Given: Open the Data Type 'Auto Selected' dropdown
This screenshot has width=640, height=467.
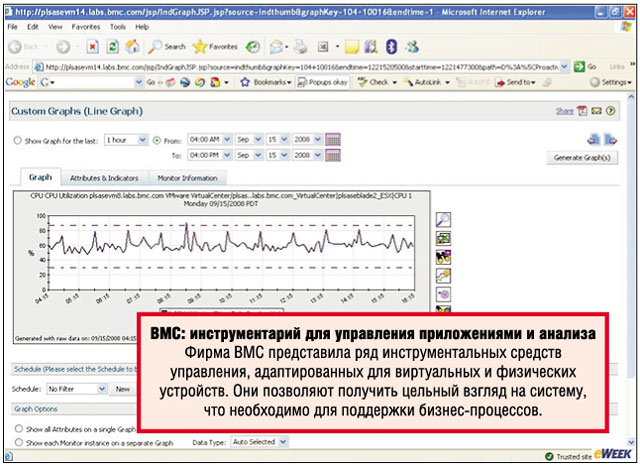Looking at the screenshot, I should click(259, 442).
